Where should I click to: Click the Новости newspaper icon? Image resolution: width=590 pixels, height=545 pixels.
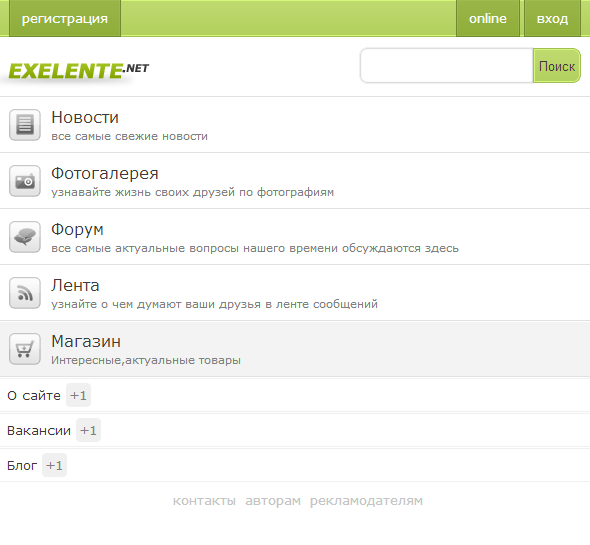pyautogui.click(x=25, y=125)
